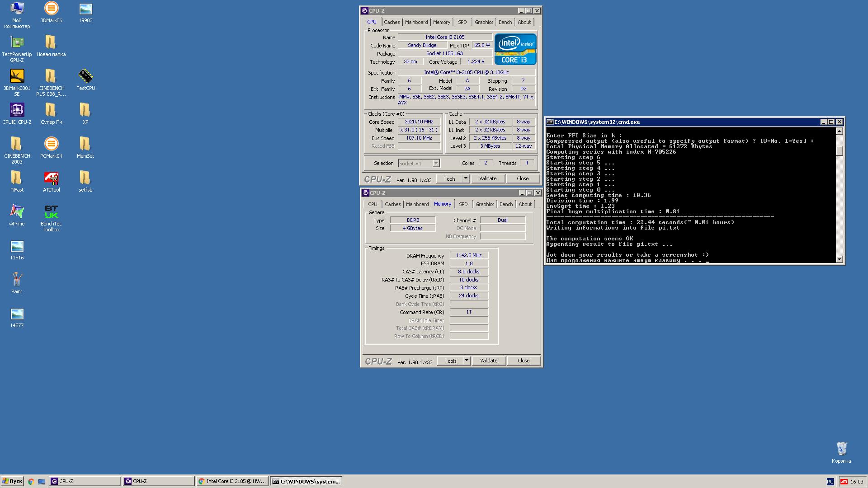Click the RU language indicator in tray
Viewport: 868px width, 488px height.
click(x=830, y=482)
